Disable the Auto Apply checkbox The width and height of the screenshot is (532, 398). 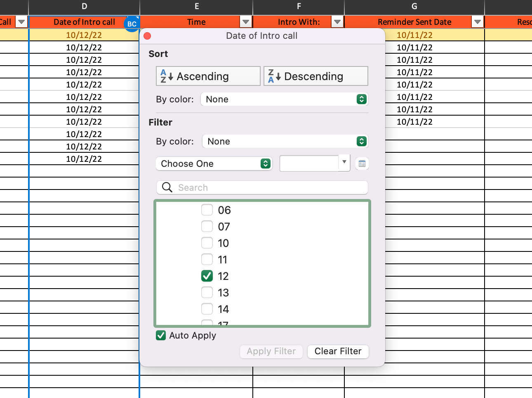[161, 335]
